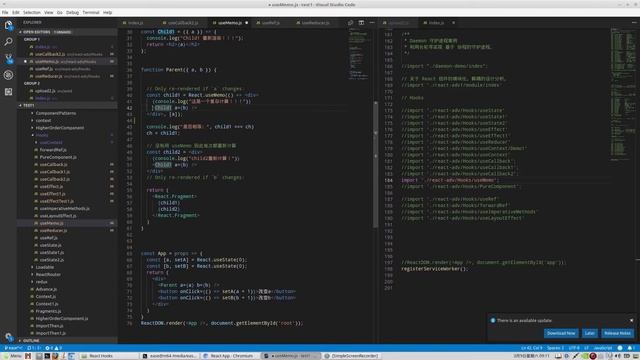Open the Debug view in activity bar
The height and width of the screenshot is (360, 640).
pos(8,75)
